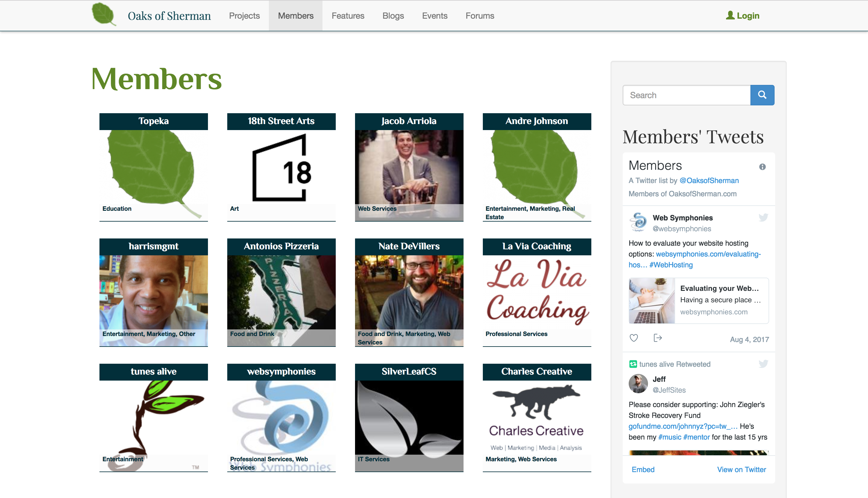Viewport: 868px width, 498px height.
Task: Click the green retweet icon beside tunes alive
Action: pos(633,364)
